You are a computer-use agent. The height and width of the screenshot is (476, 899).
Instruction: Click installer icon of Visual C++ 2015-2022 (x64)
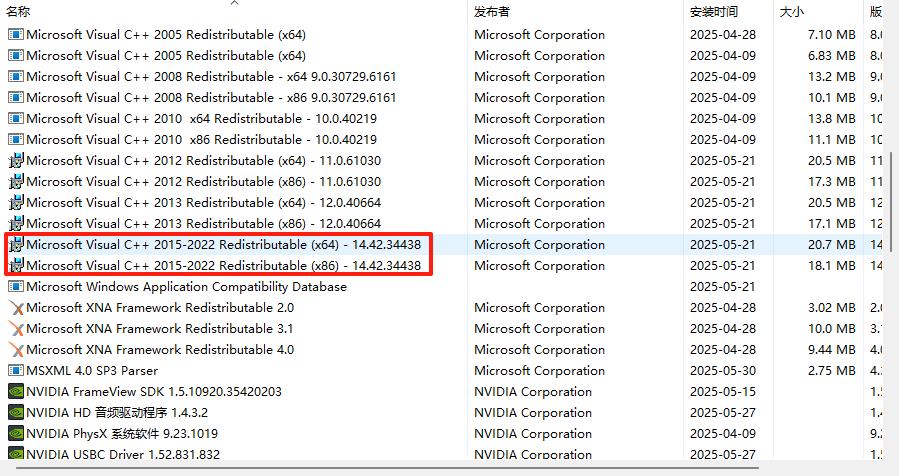pos(16,245)
